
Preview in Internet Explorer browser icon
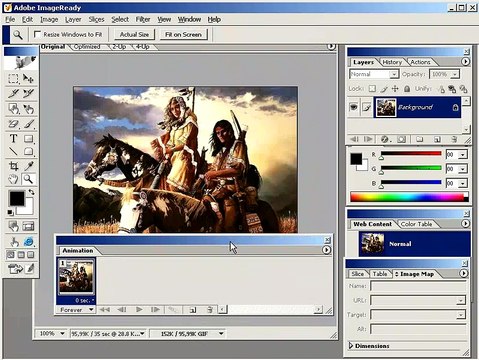(28, 241)
